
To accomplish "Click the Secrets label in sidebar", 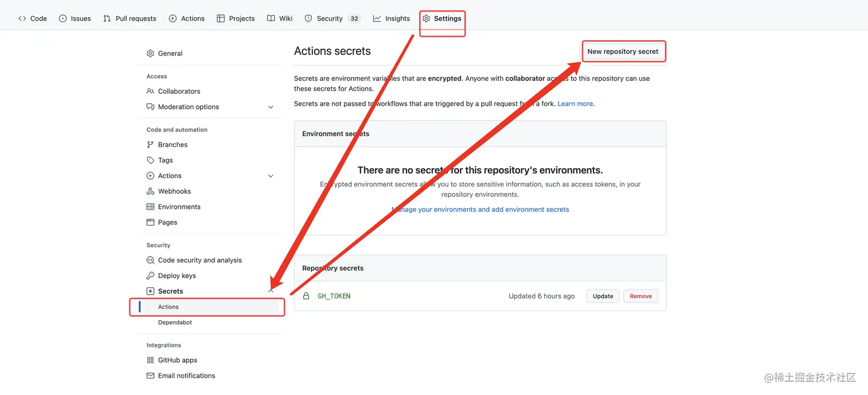I will point(170,291).
